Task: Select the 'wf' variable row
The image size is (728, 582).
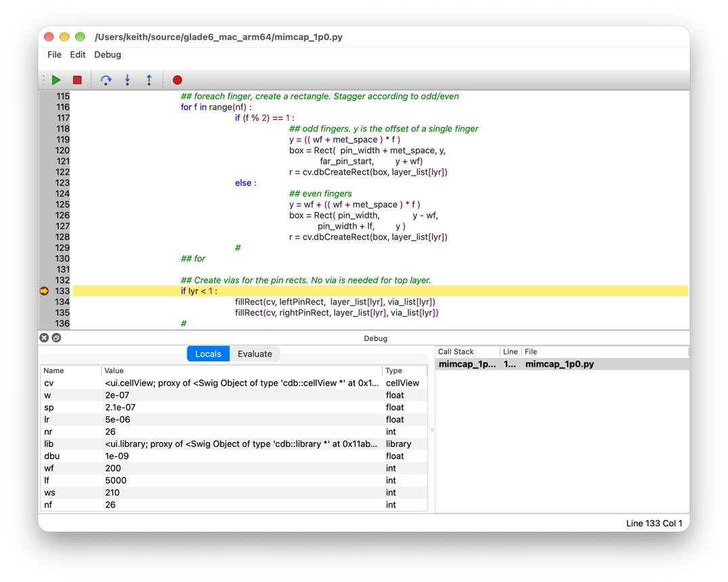Action: [x=234, y=468]
